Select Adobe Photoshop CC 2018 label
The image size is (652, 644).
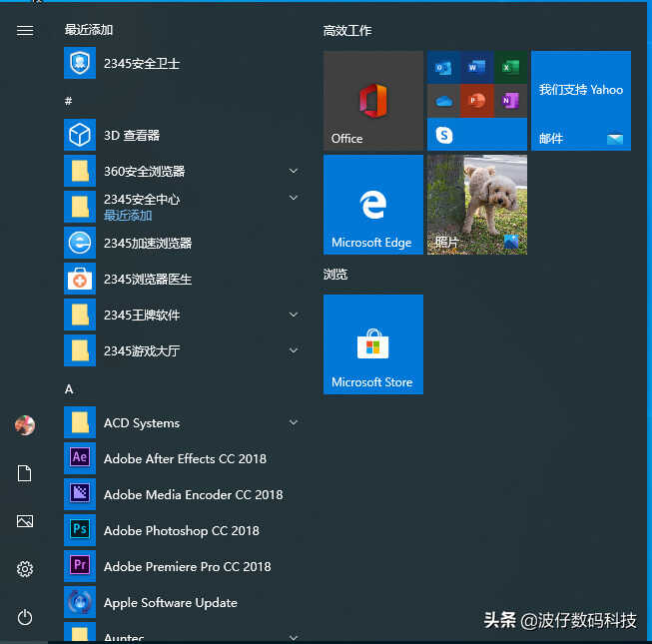(182, 531)
